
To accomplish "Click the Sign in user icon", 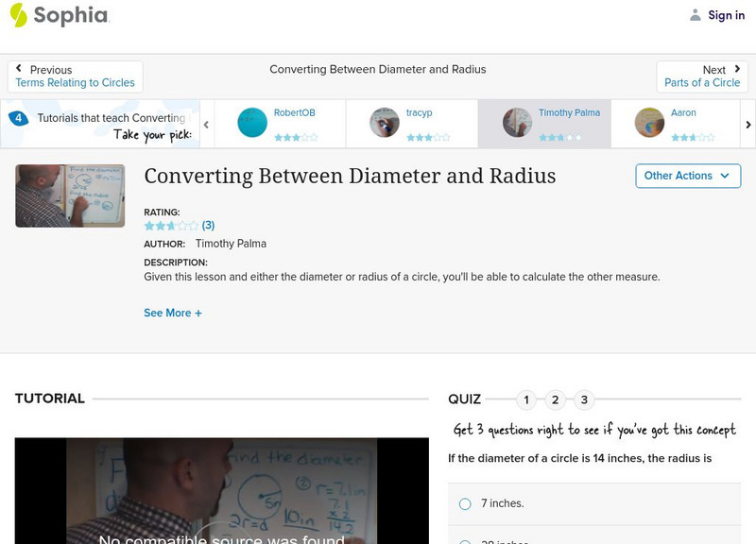I will tap(696, 15).
